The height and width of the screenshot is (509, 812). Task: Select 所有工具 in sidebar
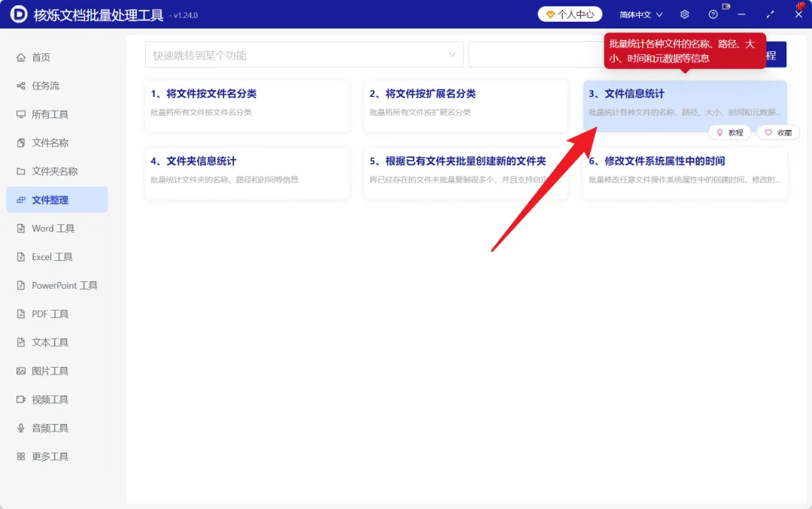[57, 114]
